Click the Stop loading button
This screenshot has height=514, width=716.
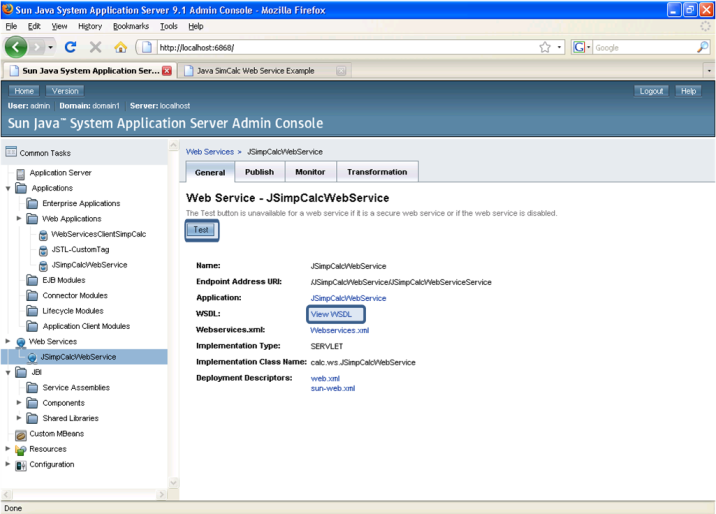point(96,47)
